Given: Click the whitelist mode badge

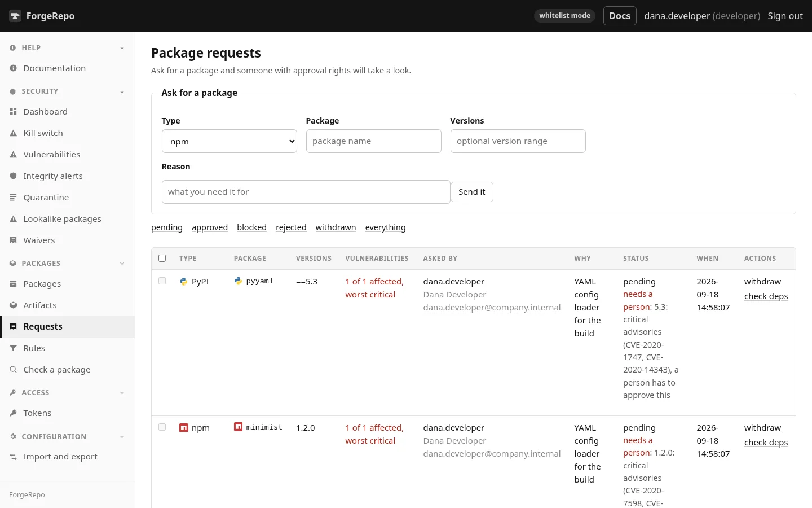Looking at the screenshot, I should click(x=564, y=16).
